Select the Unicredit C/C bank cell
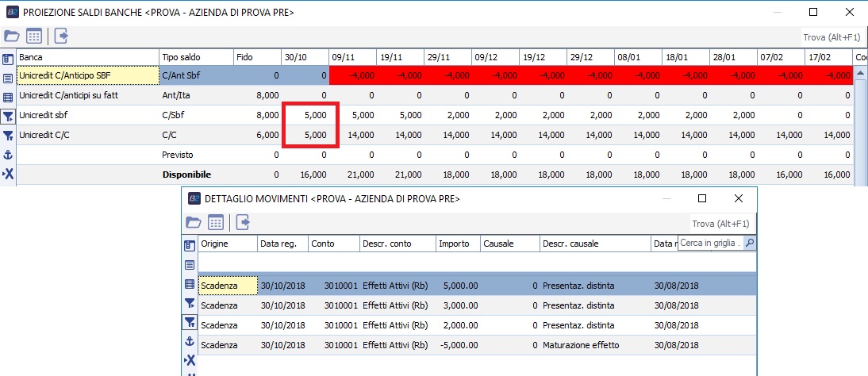The height and width of the screenshot is (376, 868). pyautogui.click(x=87, y=135)
